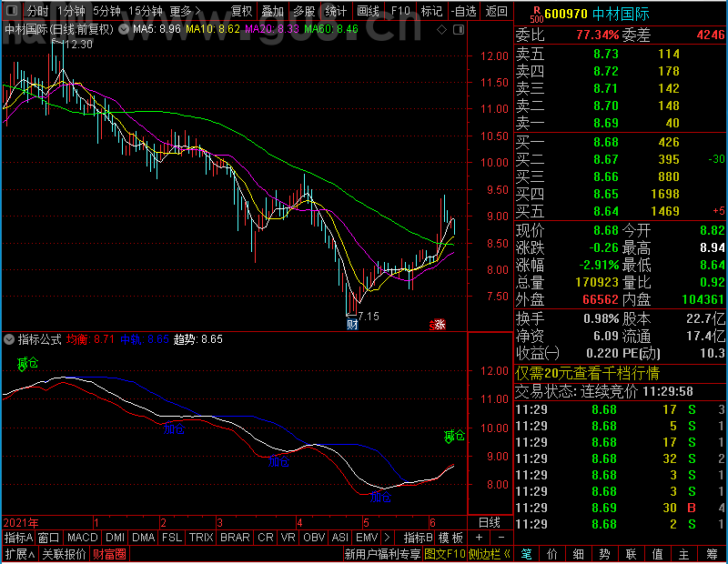Switch indicator to VR
This screenshot has width=728, height=564.
(x=288, y=538)
